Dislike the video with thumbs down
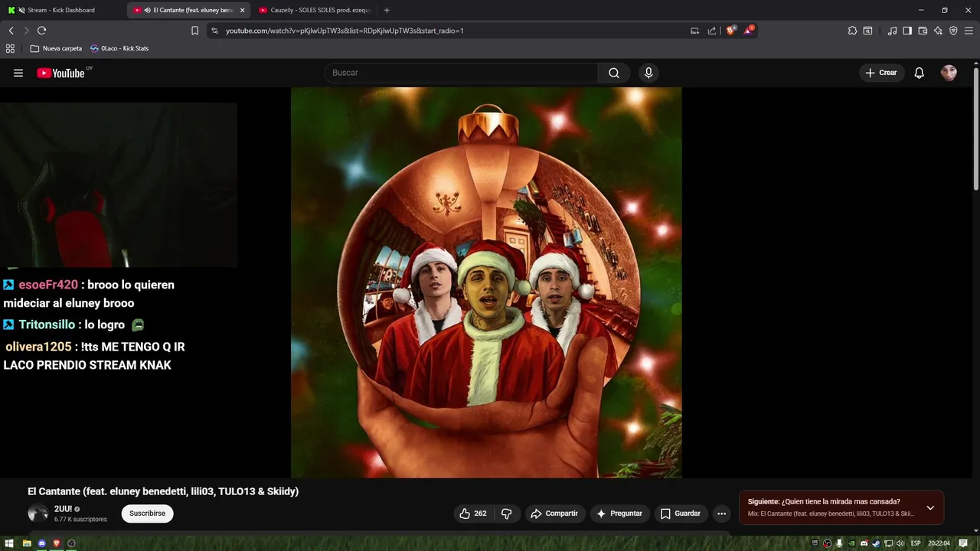 coord(506,514)
